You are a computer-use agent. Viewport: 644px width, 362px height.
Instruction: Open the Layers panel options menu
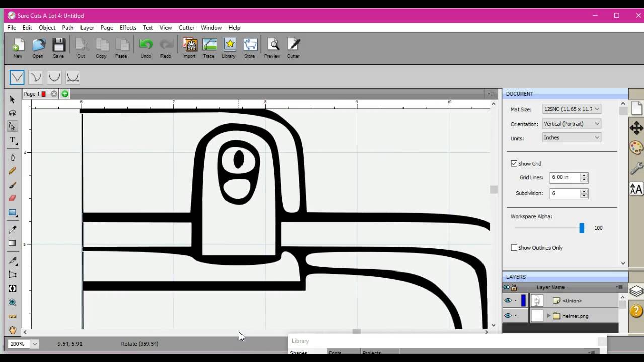pos(619,287)
